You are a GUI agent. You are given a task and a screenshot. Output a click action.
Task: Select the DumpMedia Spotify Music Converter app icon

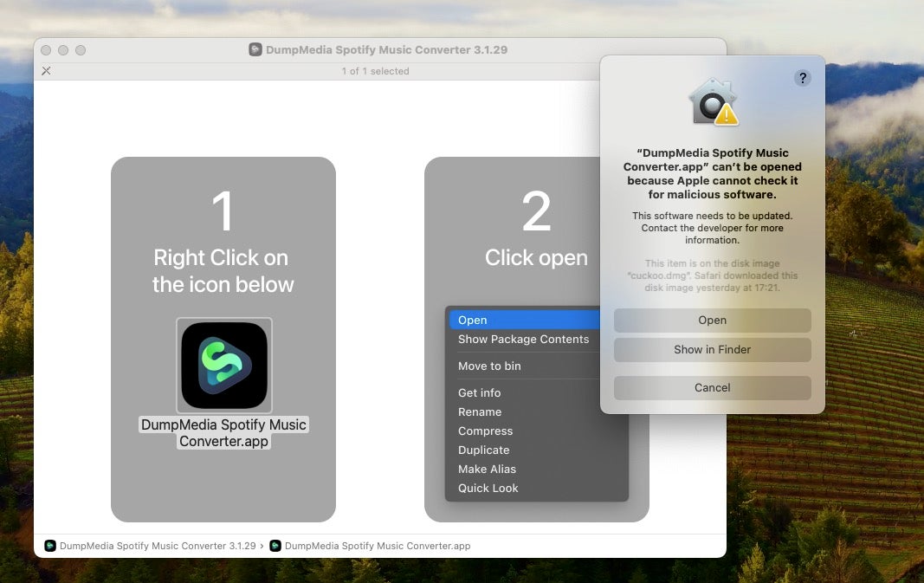pyautogui.click(x=223, y=366)
